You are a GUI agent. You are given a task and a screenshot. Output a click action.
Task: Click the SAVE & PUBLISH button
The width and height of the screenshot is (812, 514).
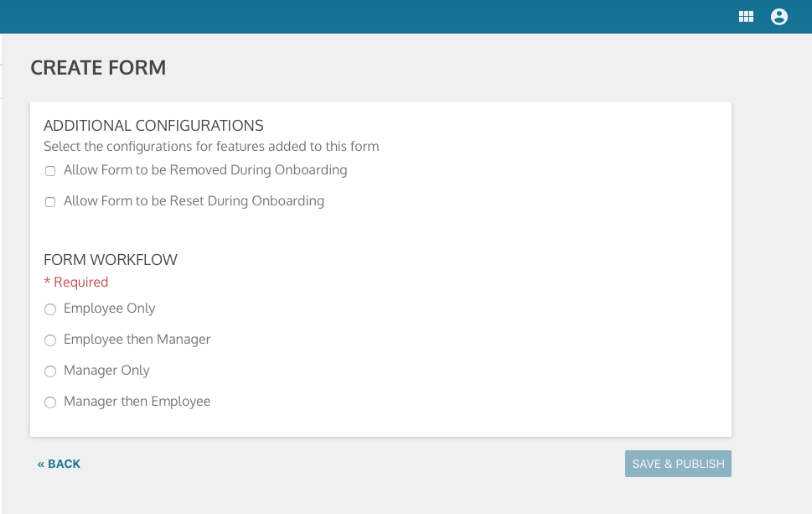(677, 463)
